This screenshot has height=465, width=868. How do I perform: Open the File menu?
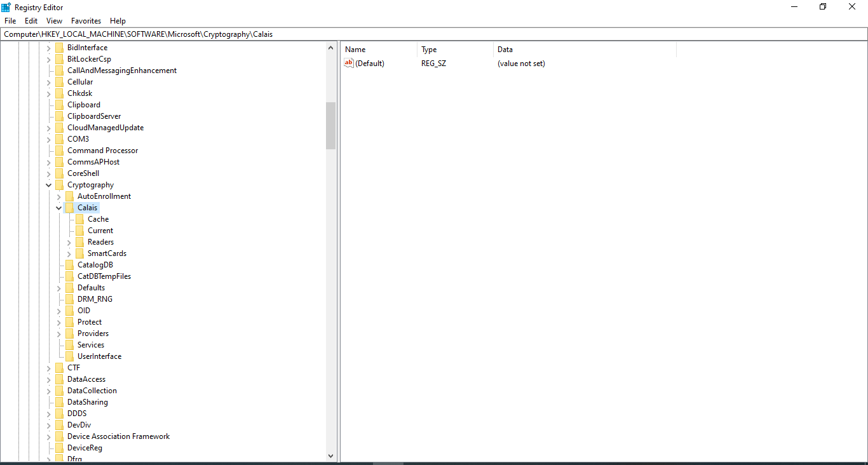(10, 21)
